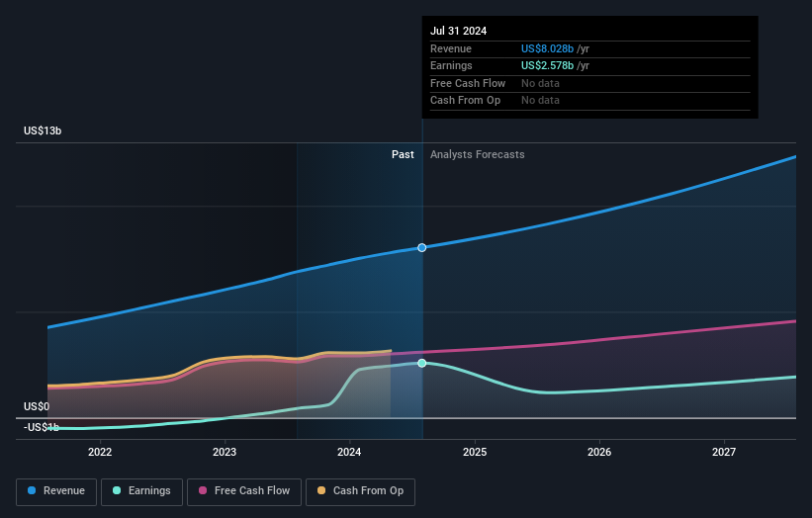Toggle the Free Cash Flow legend series
812x518 pixels.
click(x=244, y=491)
